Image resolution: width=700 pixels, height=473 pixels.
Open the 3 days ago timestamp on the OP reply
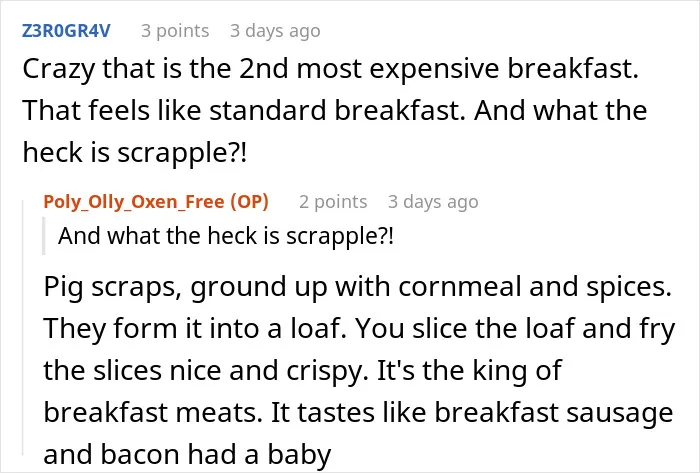click(433, 202)
